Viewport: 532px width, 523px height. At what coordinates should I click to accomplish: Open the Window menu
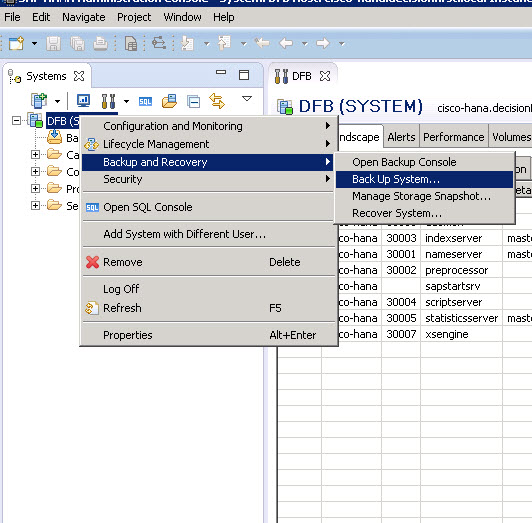183,17
